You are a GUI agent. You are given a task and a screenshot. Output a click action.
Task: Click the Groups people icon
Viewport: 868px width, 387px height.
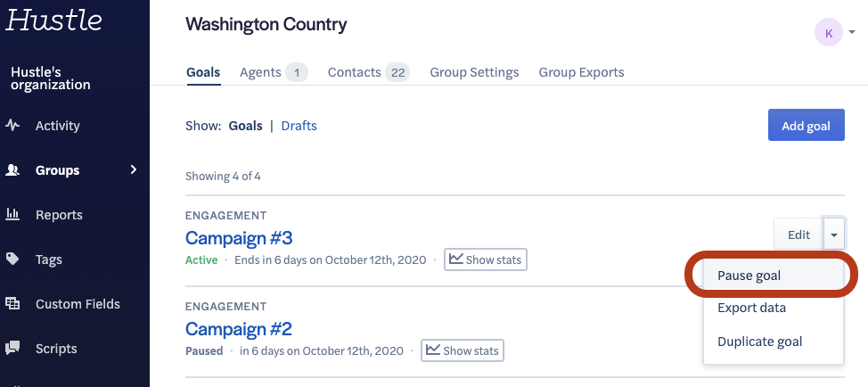click(12, 170)
